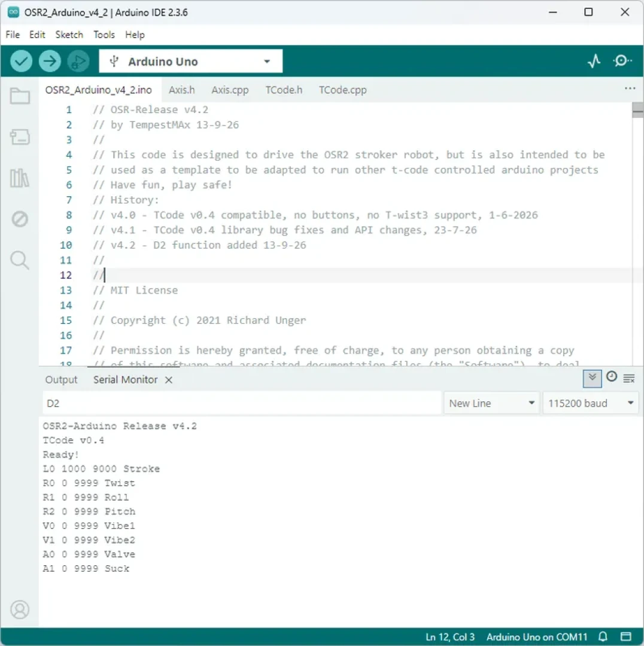The width and height of the screenshot is (644, 646).
Task: Open the Debug sidebar icon
Action: tap(20, 219)
